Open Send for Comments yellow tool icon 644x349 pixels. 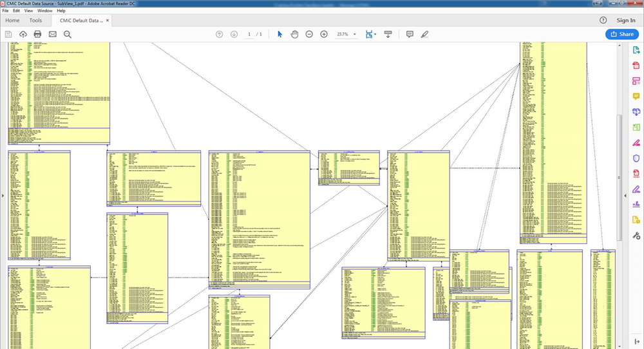pyautogui.click(x=636, y=220)
